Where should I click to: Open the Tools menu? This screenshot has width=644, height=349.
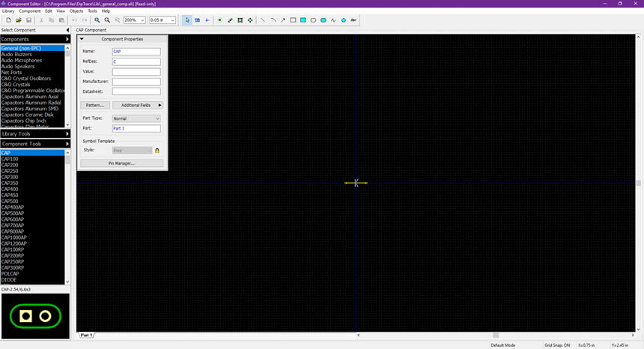tap(92, 11)
